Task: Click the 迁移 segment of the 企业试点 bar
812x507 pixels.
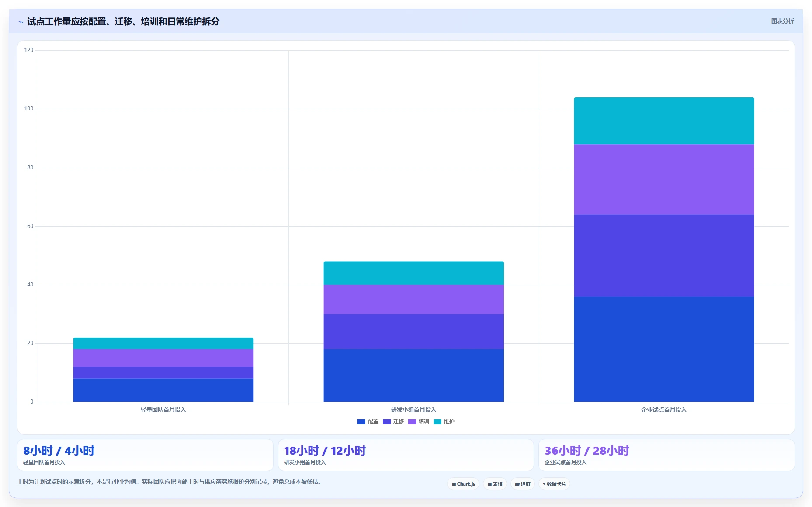Action: [664, 255]
